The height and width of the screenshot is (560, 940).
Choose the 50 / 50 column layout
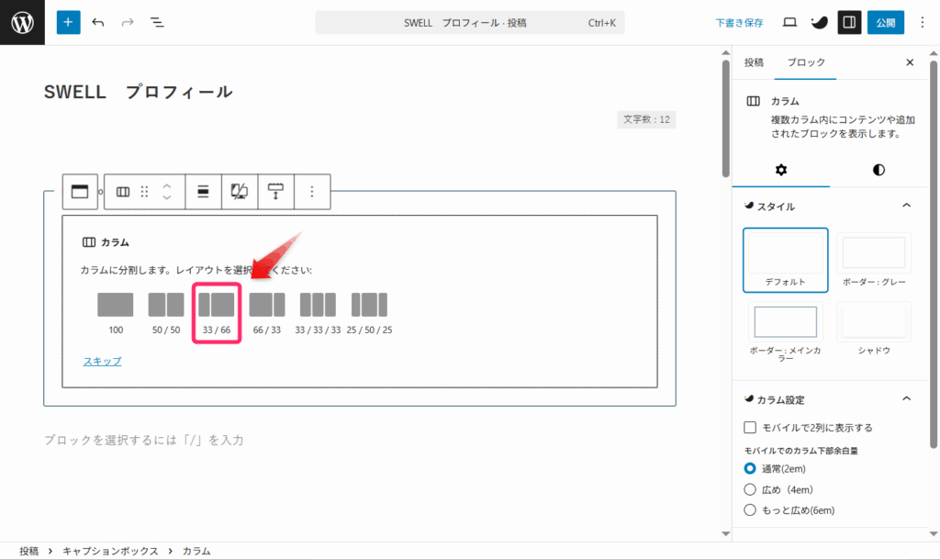pos(166,313)
